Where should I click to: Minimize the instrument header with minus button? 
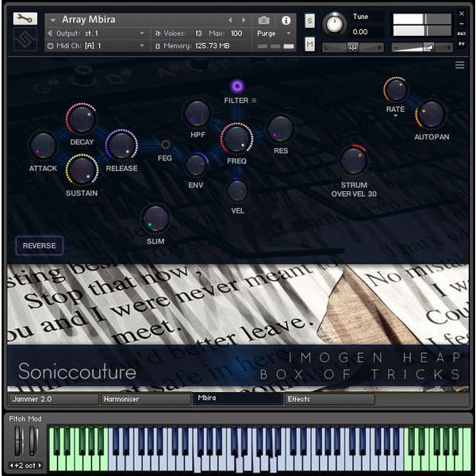click(x=462, y=24)
